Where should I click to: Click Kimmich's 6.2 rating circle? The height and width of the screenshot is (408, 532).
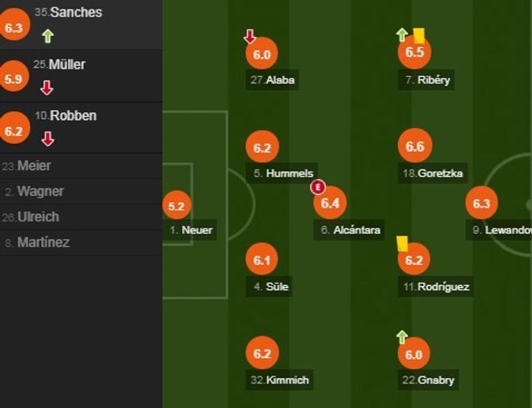(262, 354)
